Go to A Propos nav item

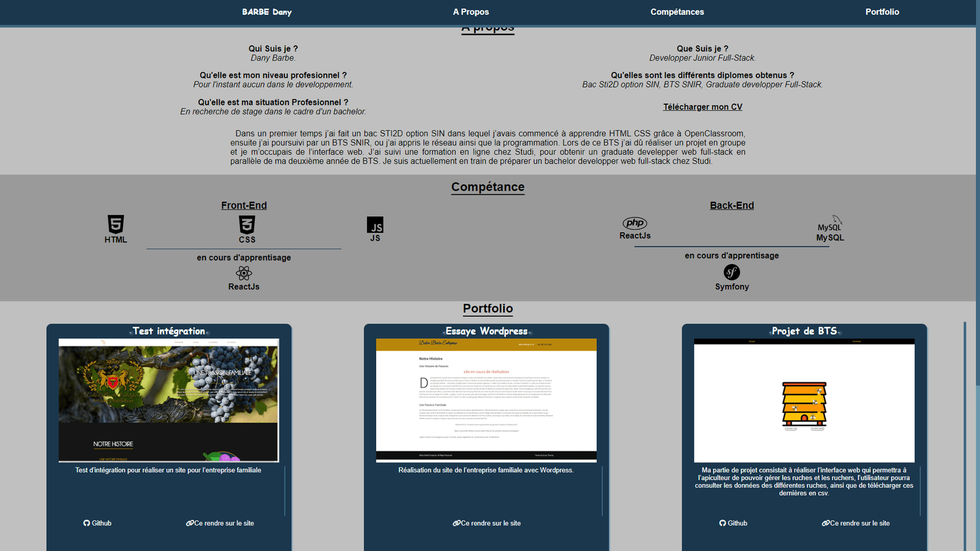click(x=471, y=12)
